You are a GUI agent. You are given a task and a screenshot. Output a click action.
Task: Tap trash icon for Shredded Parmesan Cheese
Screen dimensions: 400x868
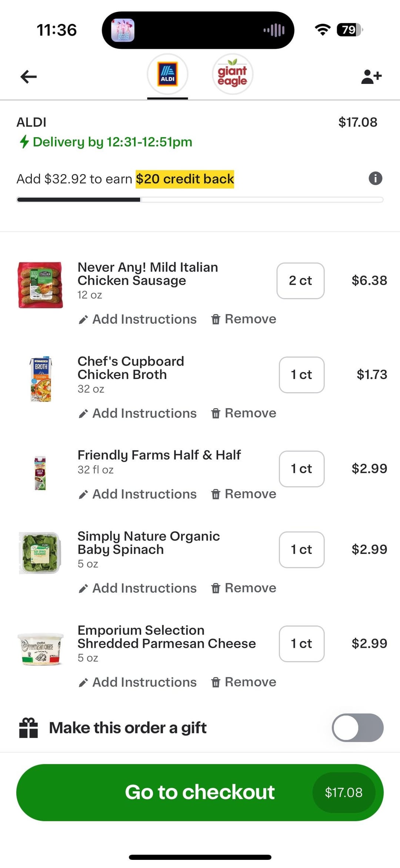(216, 682)
